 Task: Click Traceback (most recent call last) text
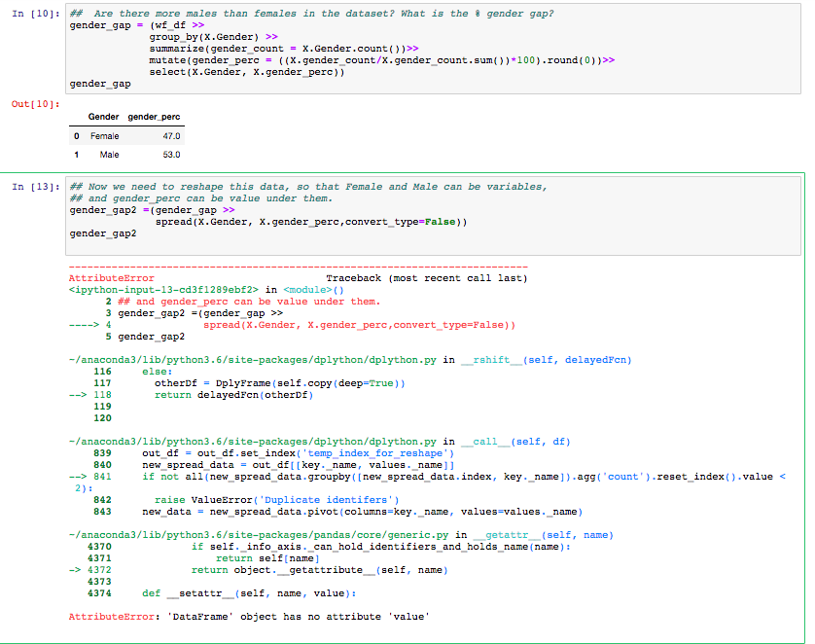coord(427,278)
